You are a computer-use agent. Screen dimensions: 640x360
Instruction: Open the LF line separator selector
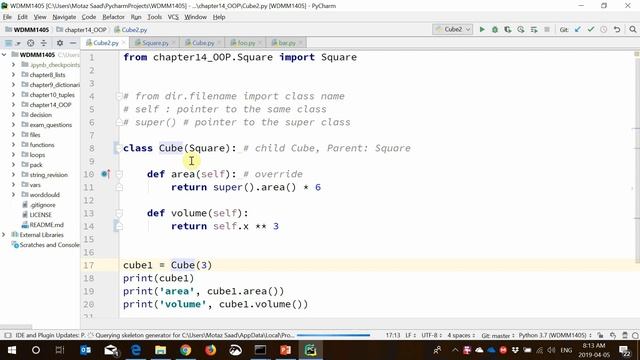(410, 335)
